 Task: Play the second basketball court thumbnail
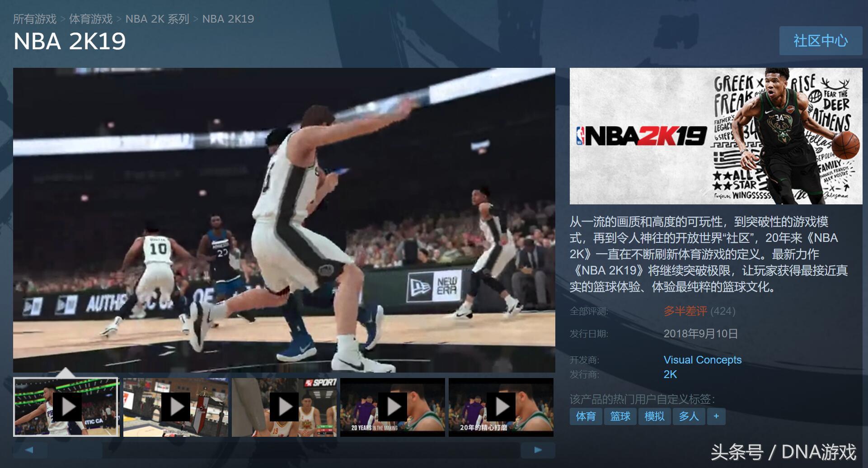176,407
